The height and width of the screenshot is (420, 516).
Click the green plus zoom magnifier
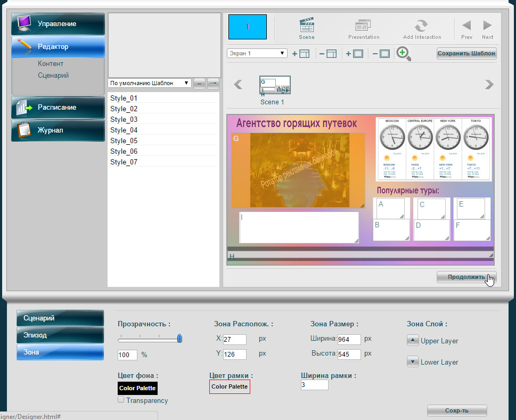(403, 53)
